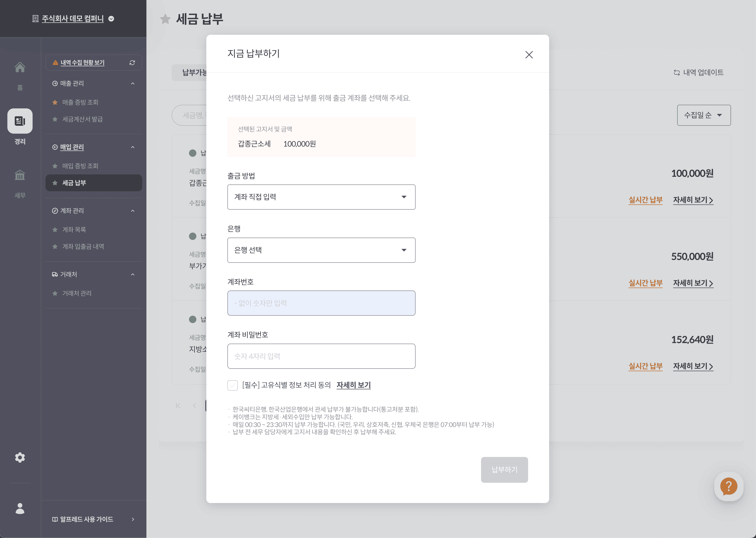The width and height of the screenshot is (756, 538).
Task: Click the 홈 house icon in the sidebar
Action: (x=20, y=67)
